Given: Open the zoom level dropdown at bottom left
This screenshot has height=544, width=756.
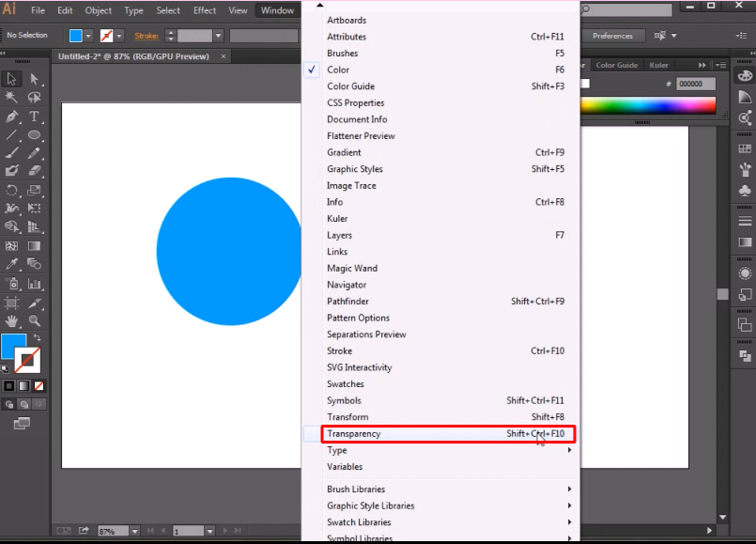Looking at the screenshot, I should 134,531.
